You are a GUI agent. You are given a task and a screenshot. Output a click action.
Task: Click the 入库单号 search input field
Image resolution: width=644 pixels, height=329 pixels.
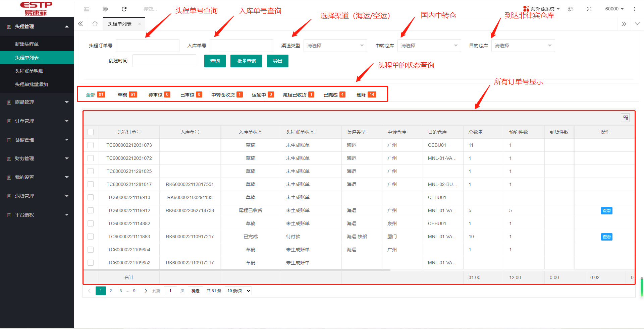241,45
